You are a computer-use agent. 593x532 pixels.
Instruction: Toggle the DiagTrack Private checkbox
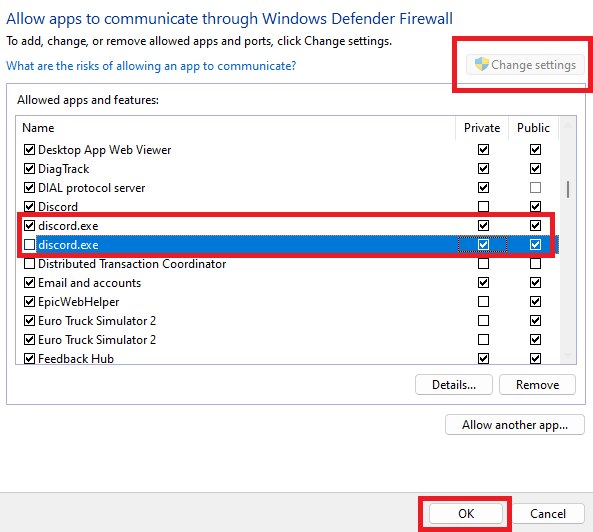[483, 168]
